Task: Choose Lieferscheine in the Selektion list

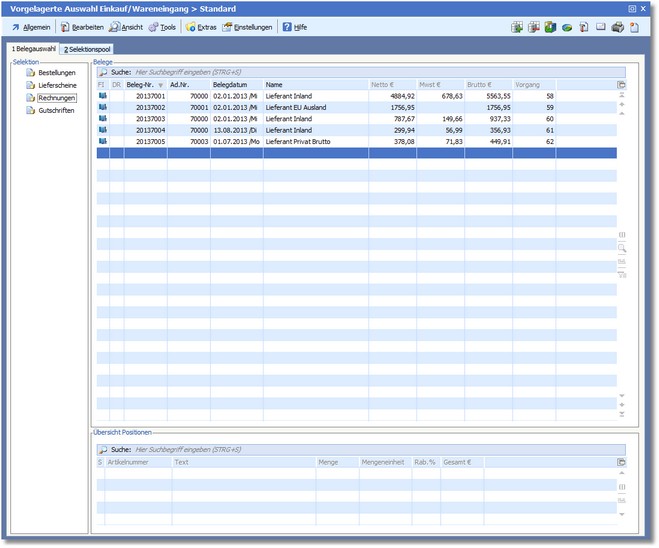Action: (x=57, y=86)
